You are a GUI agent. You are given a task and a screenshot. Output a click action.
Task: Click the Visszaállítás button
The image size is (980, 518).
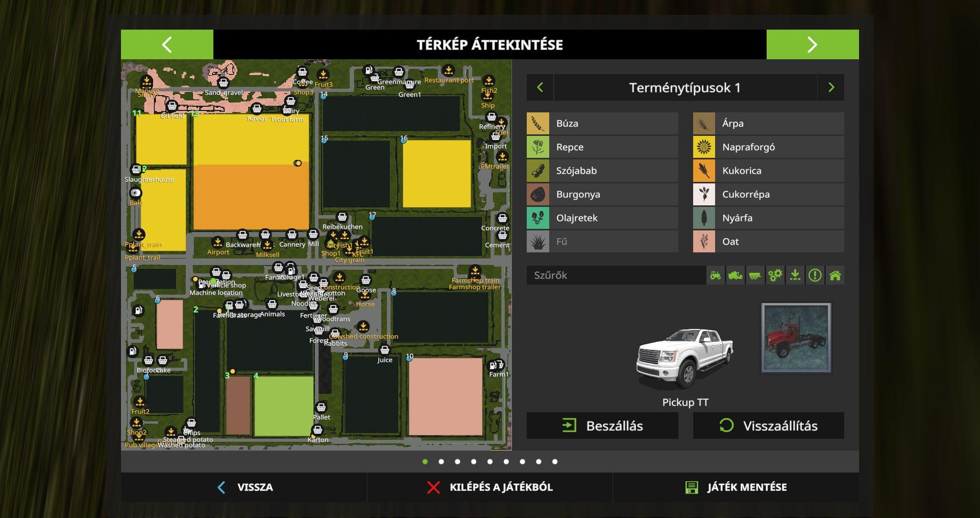tap(768, 426)
